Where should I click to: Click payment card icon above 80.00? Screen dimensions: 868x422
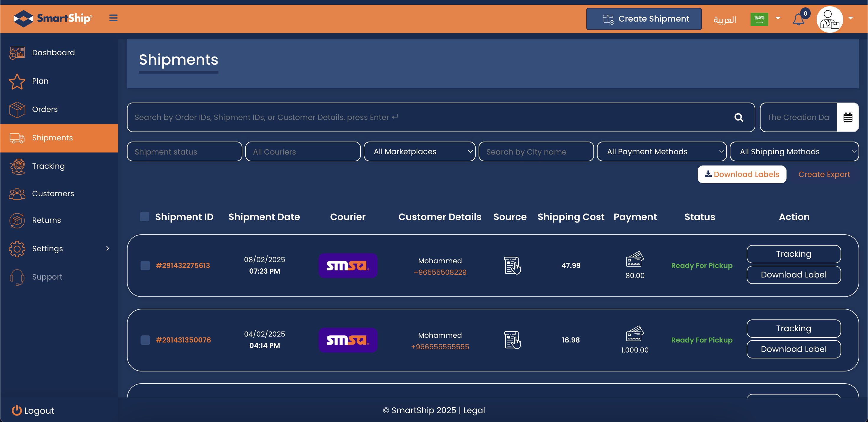tap(634, 259)
